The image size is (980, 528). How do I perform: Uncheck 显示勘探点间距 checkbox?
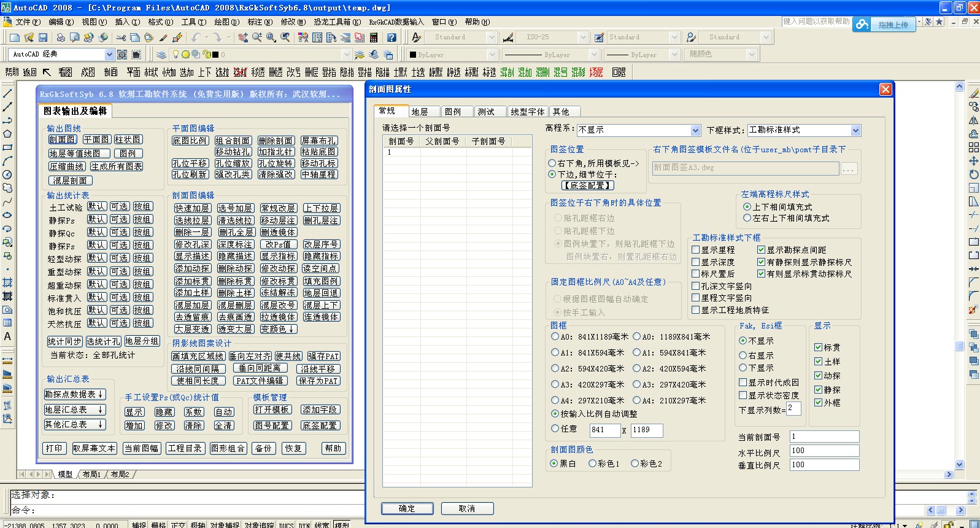pyautogui.click(x=761, y=250)
